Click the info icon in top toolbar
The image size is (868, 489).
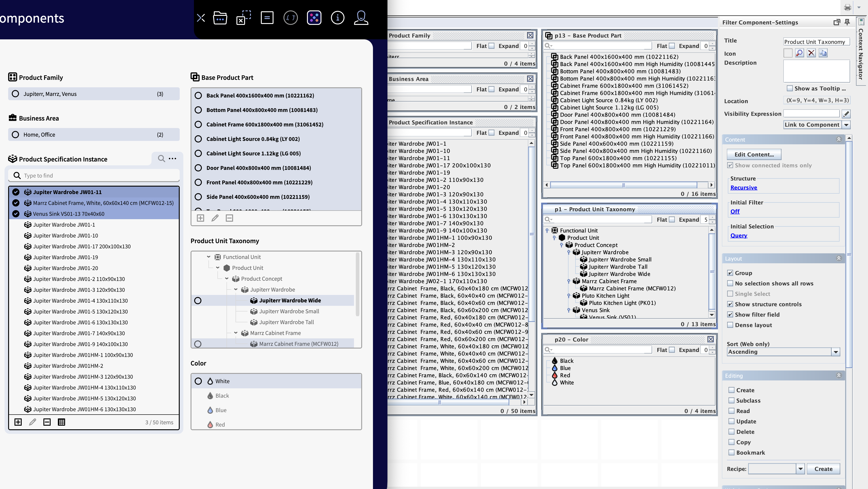tap(337, 18)
